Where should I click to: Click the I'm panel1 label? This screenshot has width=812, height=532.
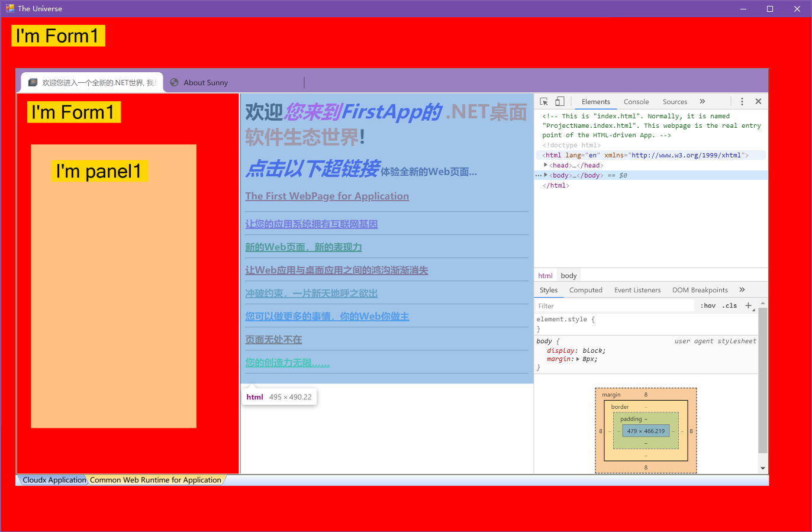click(99, 171)
